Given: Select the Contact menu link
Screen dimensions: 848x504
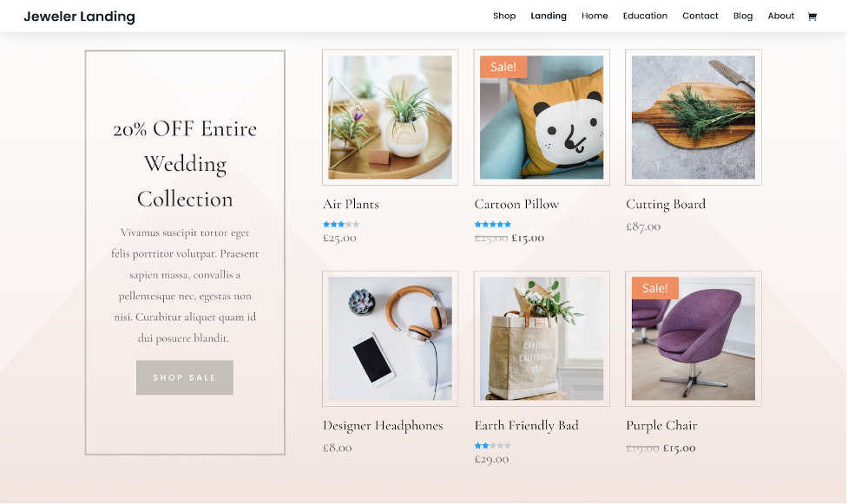Looking at the screenshot, I should pyautogui.click(x=700, y=16).
